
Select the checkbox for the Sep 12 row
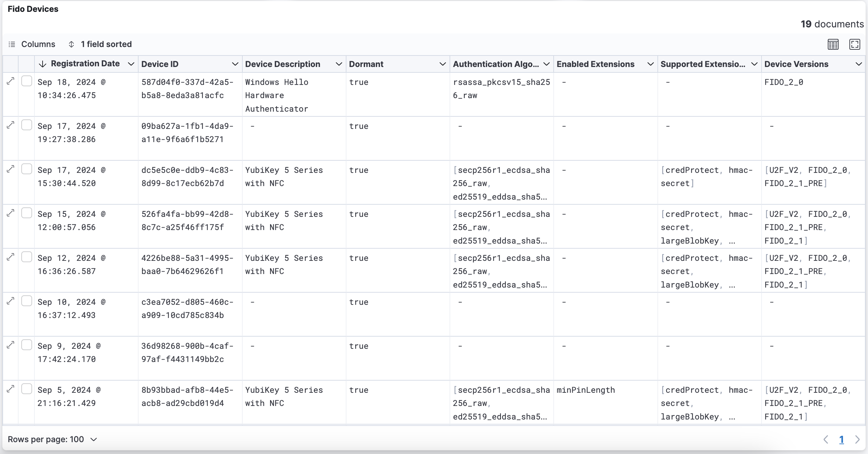pos(27,257)
